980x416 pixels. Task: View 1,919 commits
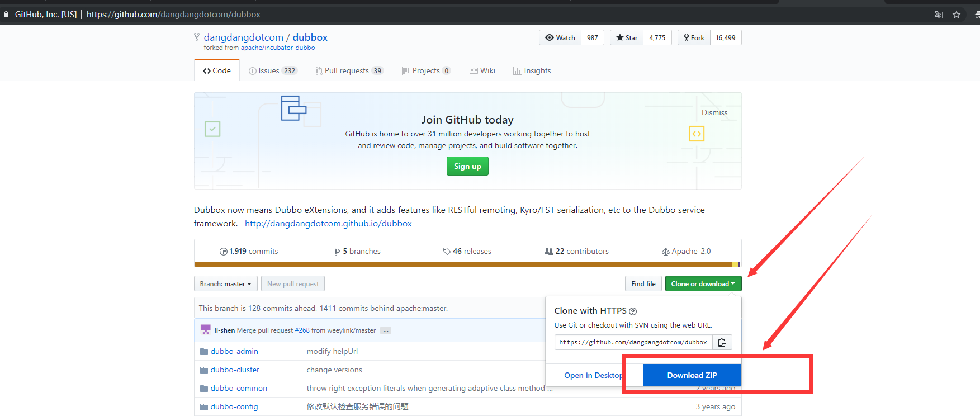coord(249,251)
